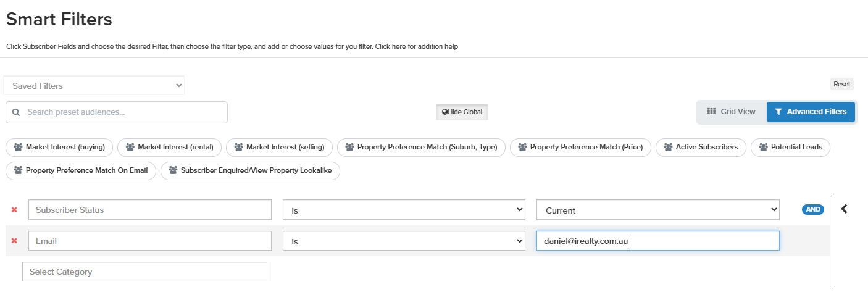
Task: Remove the Subscriber Status filter row
Action: pyautogui.click(x=14, y=210)
